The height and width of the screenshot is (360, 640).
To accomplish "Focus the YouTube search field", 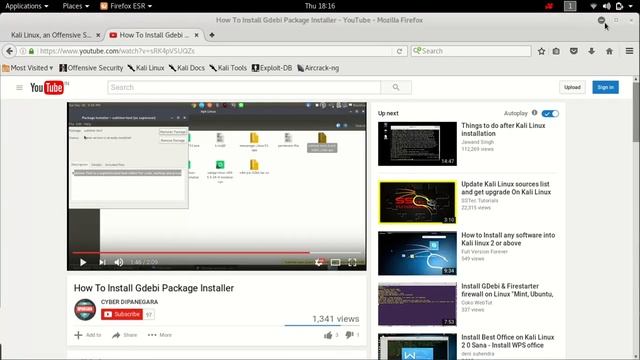I will click(244, 87).
